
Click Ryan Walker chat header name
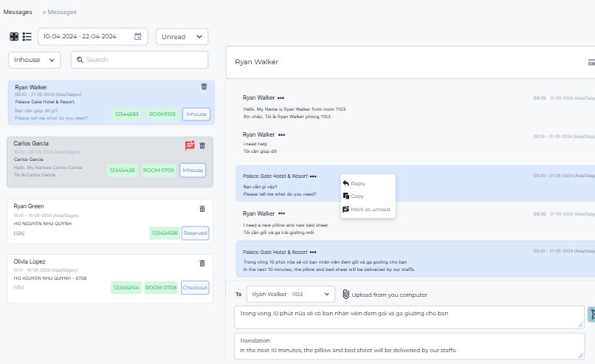pos(256,62)
